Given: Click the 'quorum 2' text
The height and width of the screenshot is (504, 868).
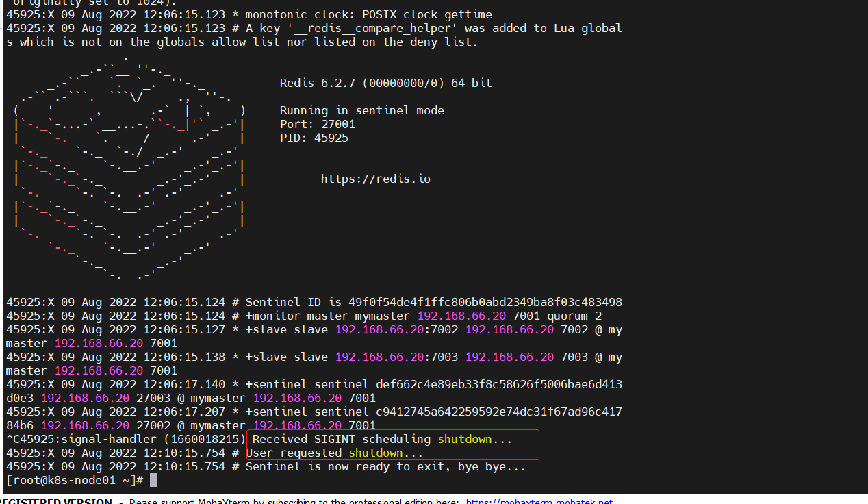Looking at the screenshot, I should [574, 316].
